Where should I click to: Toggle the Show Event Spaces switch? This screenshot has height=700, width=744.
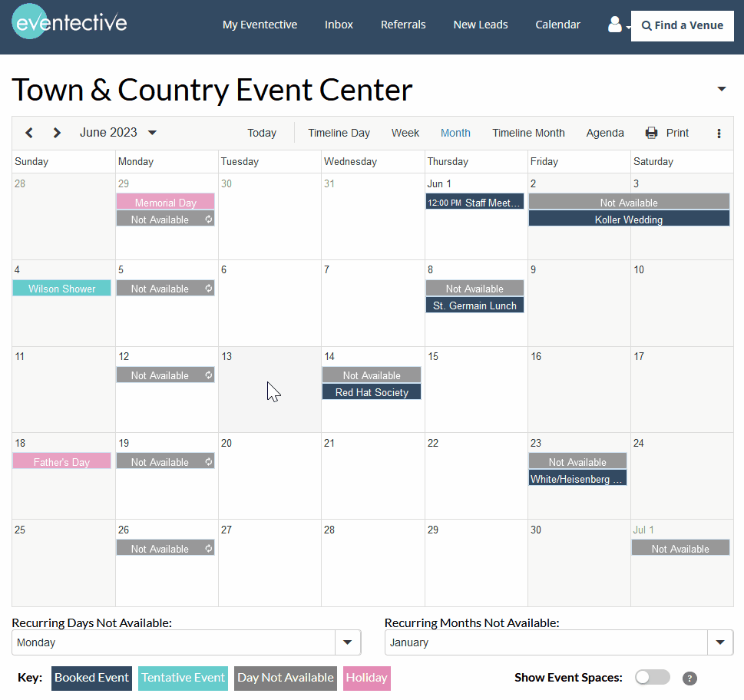[652, 677]
